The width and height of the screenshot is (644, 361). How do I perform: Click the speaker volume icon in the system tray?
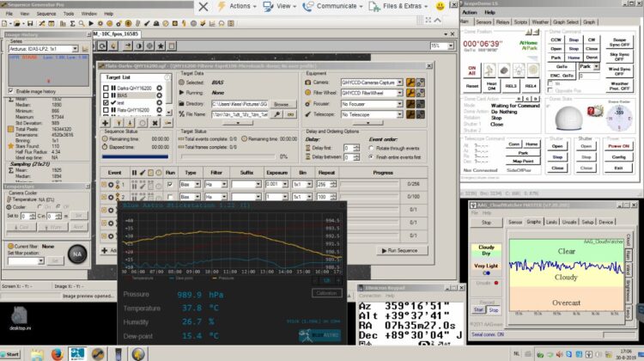tap(559, 354)
